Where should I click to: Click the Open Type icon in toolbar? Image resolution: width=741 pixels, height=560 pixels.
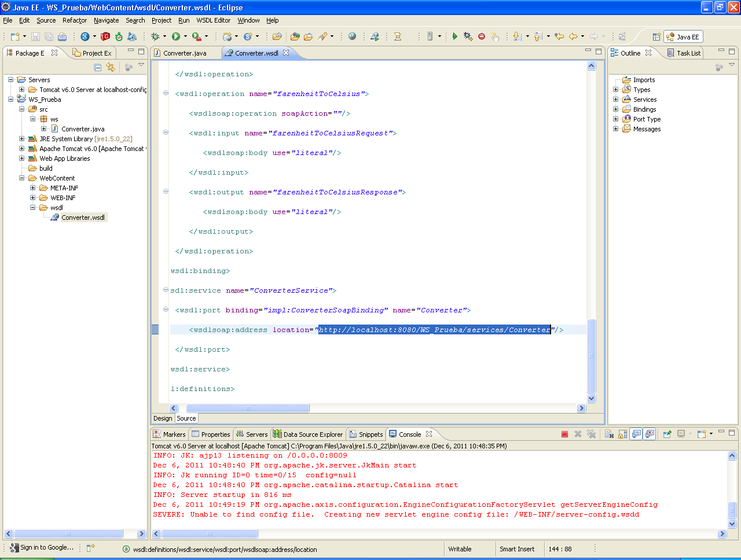pos(295,36)
